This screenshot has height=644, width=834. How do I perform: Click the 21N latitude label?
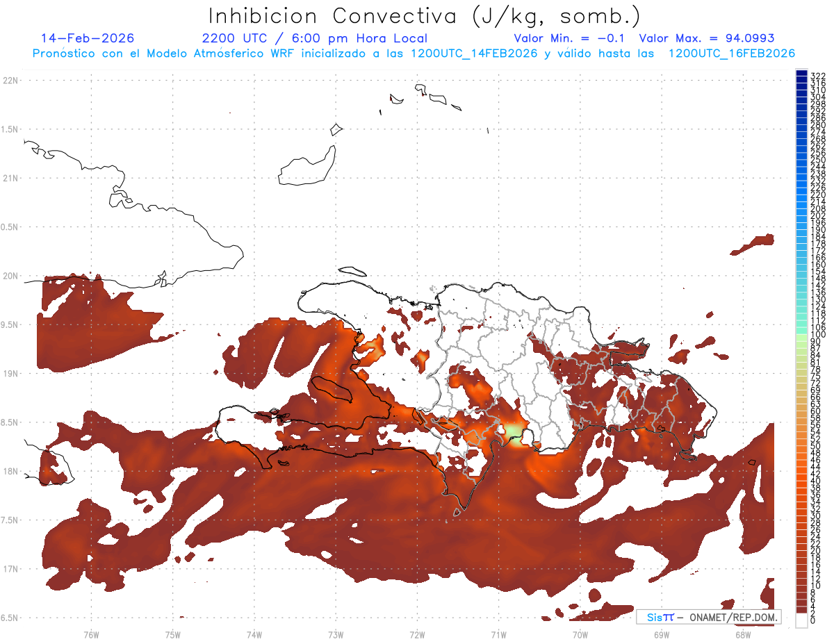(10, 179)
